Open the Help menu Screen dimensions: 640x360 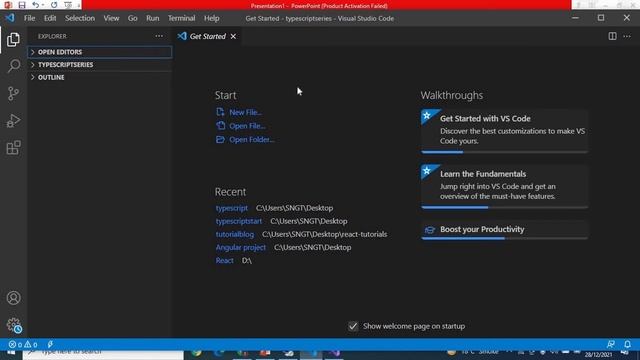(x=211, y=18)
